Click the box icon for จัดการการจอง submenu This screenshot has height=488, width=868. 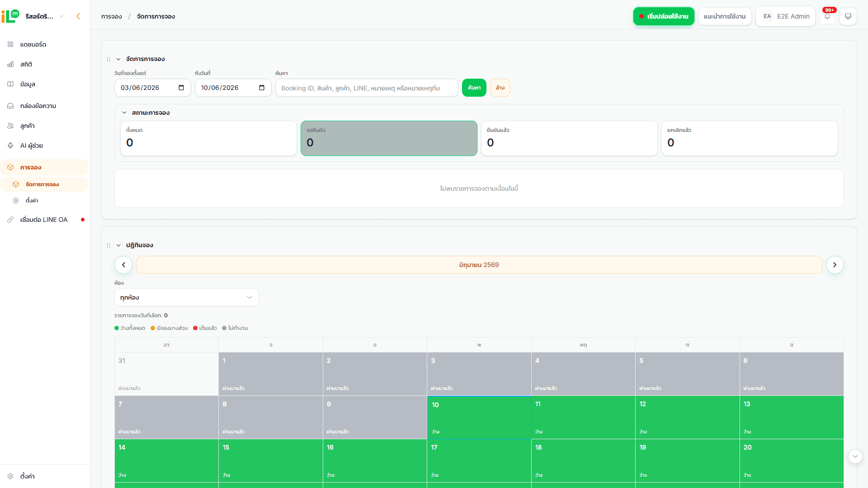16,184
